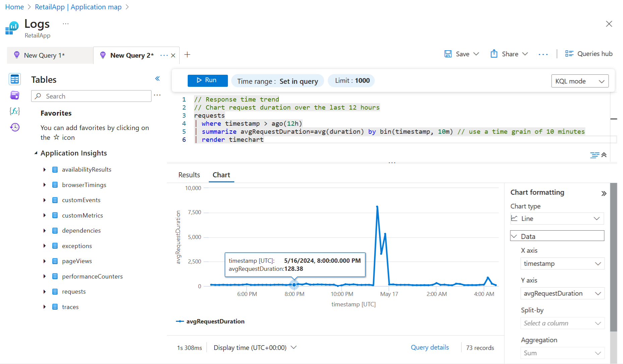623x364 pixels.
Task: Open the Y axis avgRequestDuration dropdown
Action: pos(562,293)
